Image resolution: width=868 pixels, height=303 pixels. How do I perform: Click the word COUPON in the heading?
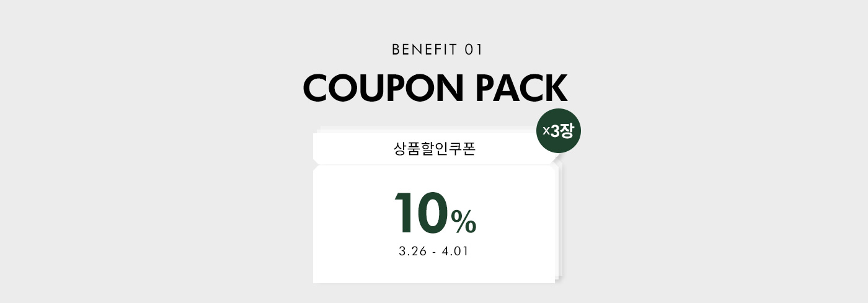tap(383, 89)
